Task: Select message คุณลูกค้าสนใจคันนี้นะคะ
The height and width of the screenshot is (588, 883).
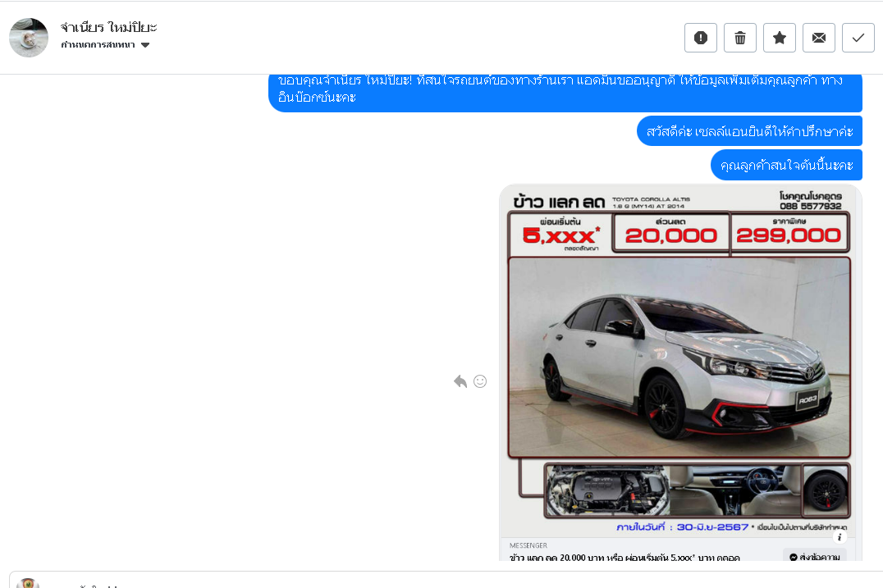Action: coord(787,165)
